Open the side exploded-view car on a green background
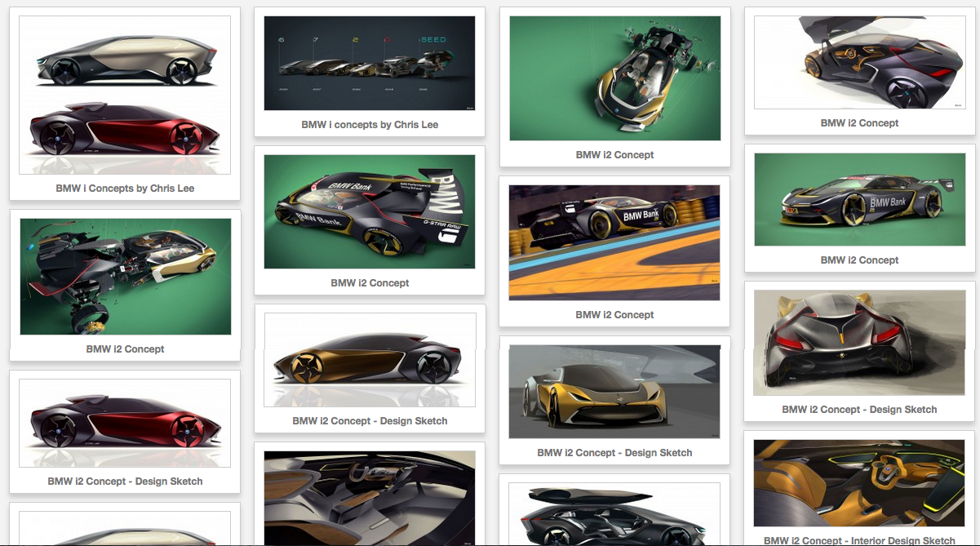 pos(125,277)
